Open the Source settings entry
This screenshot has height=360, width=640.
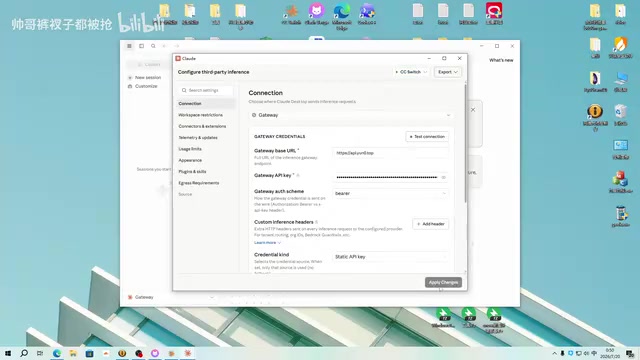pos(185,194)
